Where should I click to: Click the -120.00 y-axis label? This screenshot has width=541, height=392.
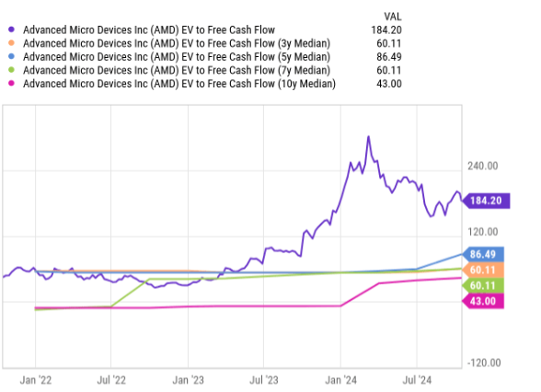point(484,363)
